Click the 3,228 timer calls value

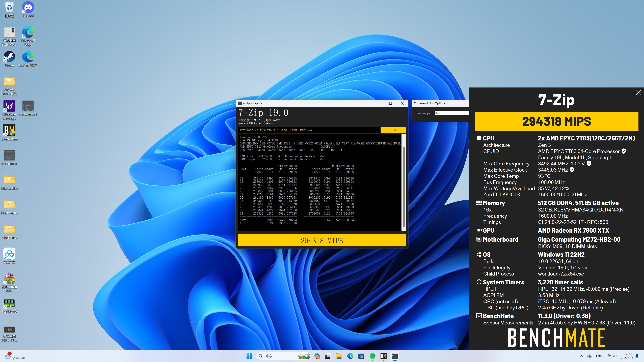tap(560, 282)
